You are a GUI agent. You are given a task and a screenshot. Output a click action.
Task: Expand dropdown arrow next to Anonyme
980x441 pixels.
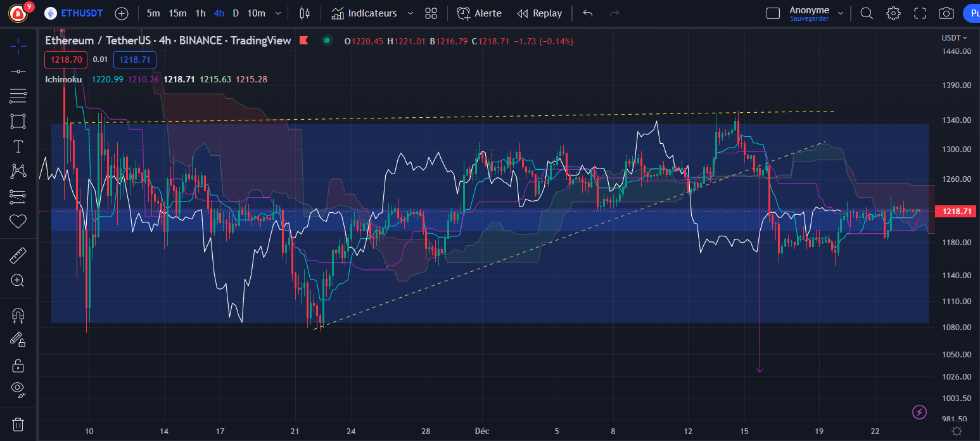(841, 13)
